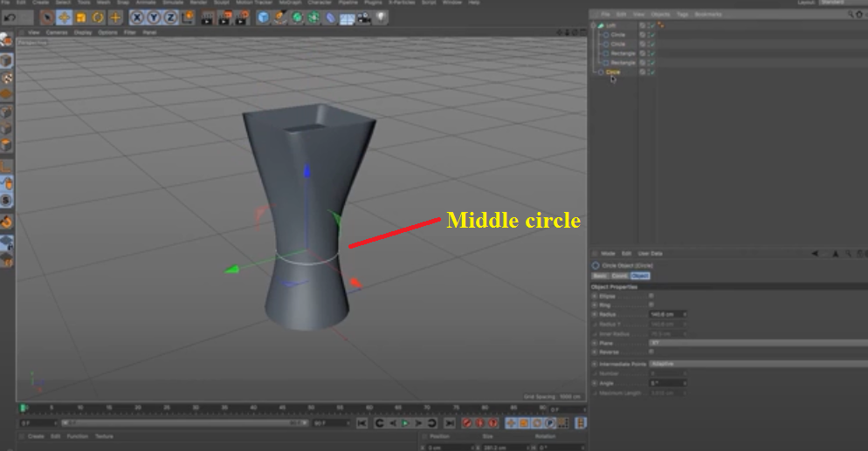Click Render to Picture Viewer icon
This screenshot has height=451, width=868.
(224, 17)
